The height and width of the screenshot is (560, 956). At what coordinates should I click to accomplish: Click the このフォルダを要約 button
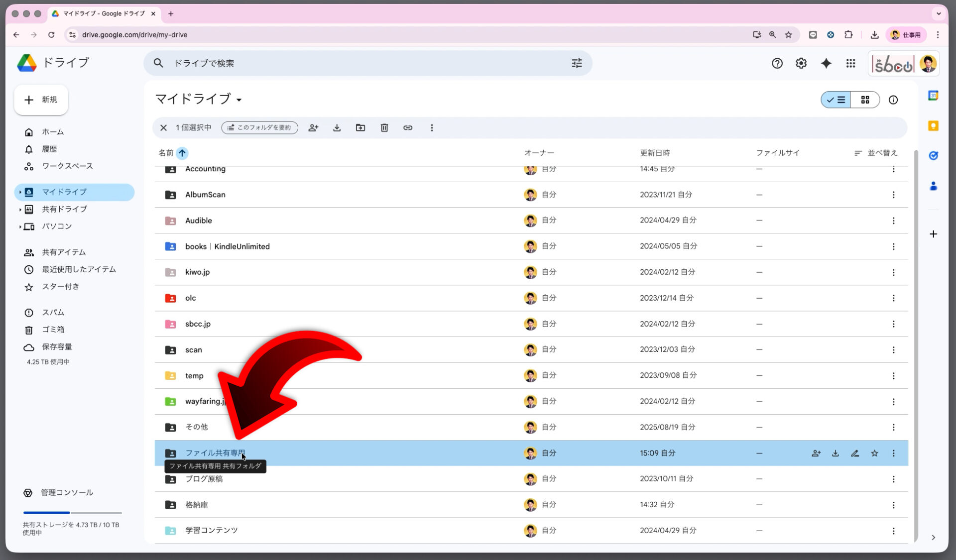[259, 128]
